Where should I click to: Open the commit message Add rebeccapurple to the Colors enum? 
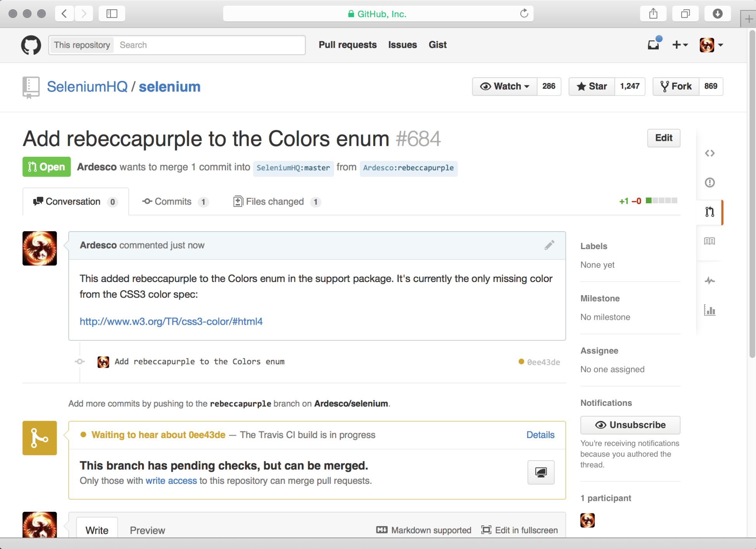200,362
